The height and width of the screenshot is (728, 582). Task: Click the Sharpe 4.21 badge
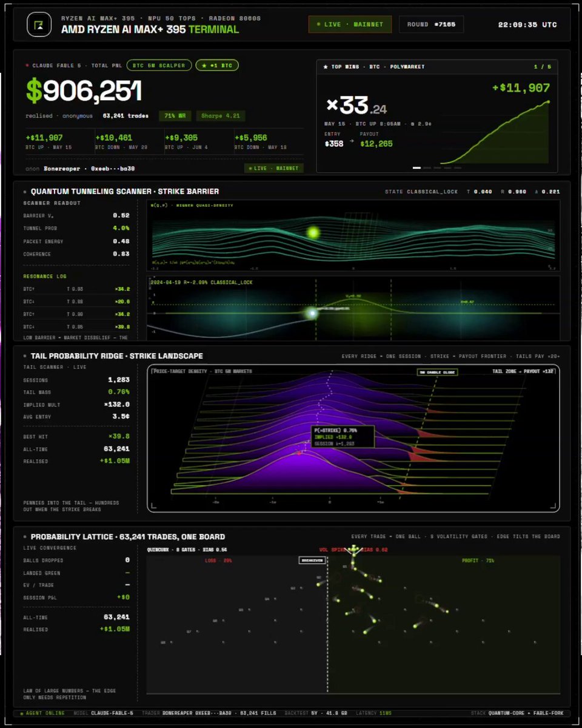pyautogui.click(x=219, y=116)
